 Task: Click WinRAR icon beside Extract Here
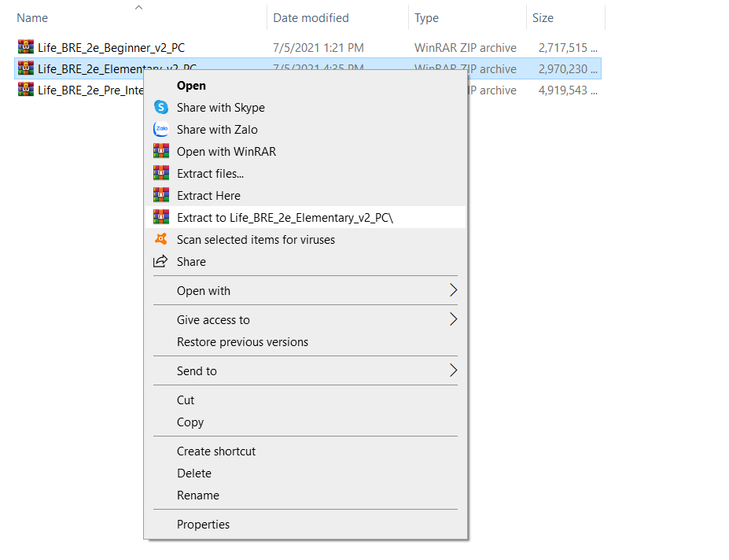click(161, 194)
